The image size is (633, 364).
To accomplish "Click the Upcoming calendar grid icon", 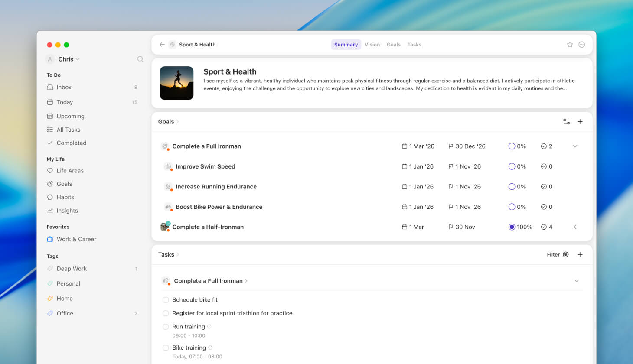I will [50, 116].
